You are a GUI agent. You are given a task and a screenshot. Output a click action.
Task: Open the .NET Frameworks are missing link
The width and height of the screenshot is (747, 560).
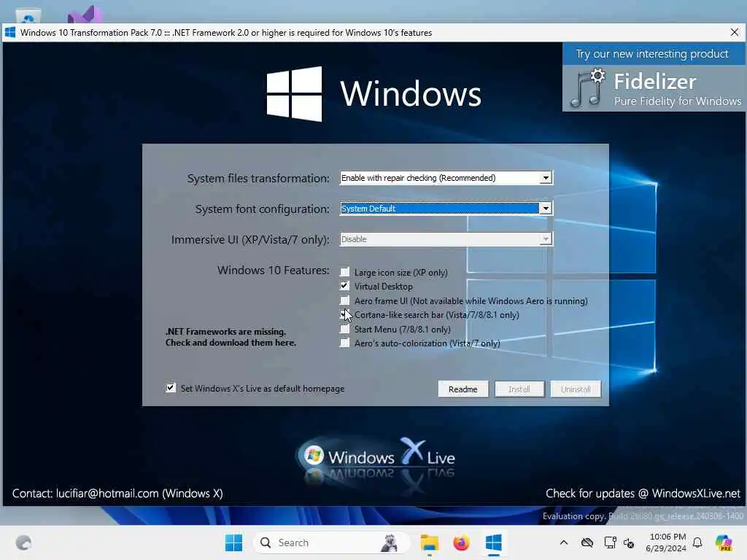tap(231, 337)
